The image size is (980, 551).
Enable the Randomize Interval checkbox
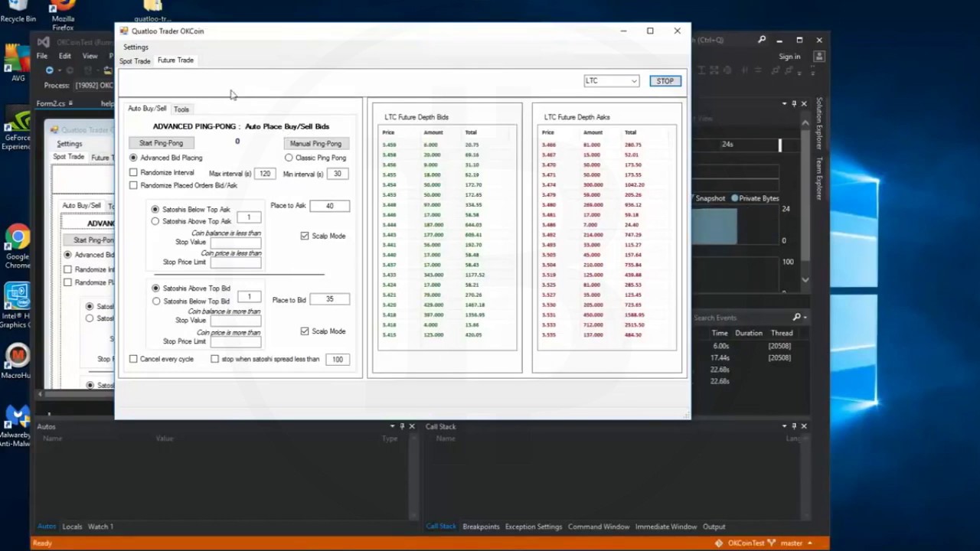coord(133,173)
